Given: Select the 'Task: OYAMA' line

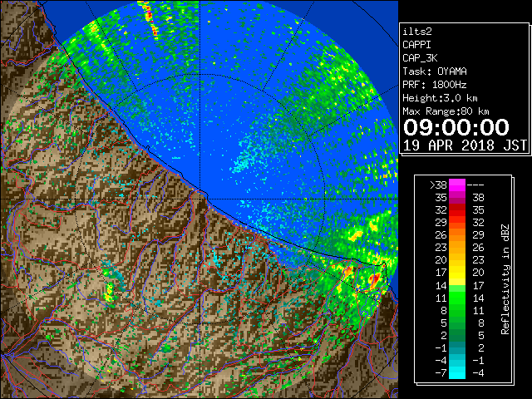Looking at the screenshot, I should pyautogui.click(x=435, y=71).
